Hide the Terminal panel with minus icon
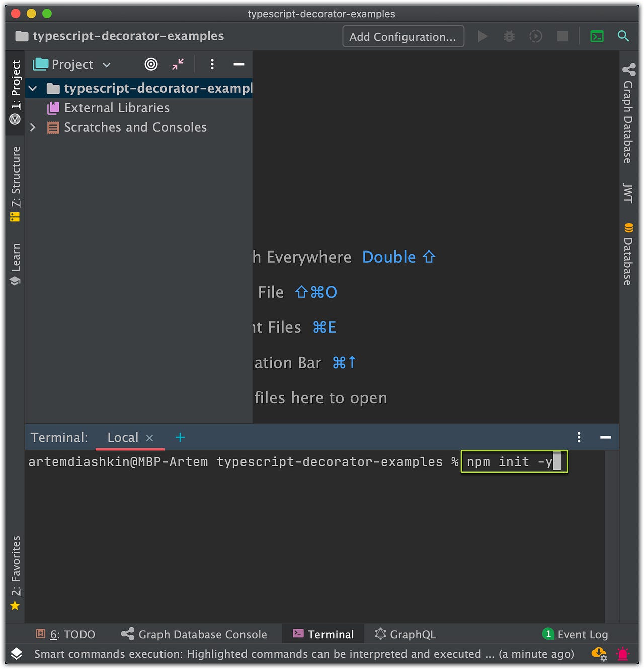This screenshot has height=669, width=644. pyautogui.click(x=606, y=437)
